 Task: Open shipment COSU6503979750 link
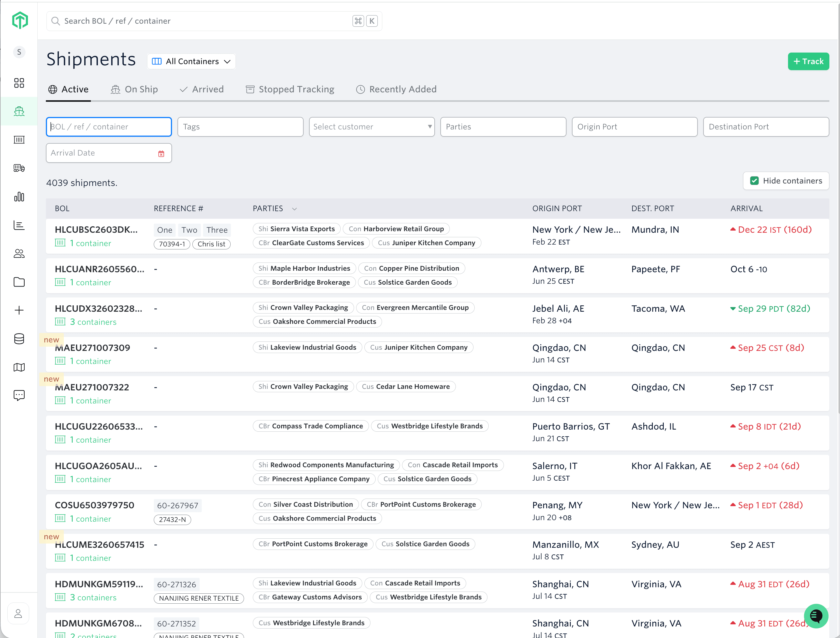click(95, 505)
